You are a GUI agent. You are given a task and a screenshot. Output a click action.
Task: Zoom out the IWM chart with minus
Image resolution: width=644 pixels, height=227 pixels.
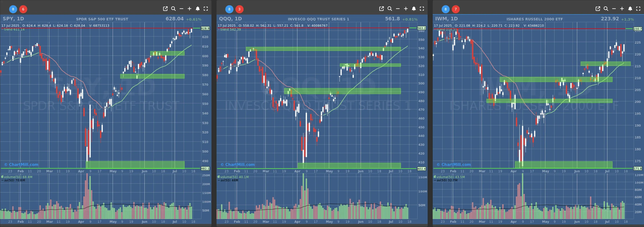coord(614,9)
